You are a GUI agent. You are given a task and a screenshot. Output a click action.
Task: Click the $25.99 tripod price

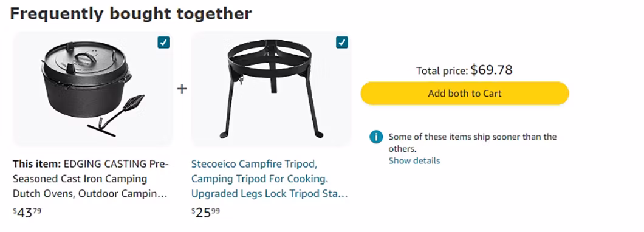[205, 213]
